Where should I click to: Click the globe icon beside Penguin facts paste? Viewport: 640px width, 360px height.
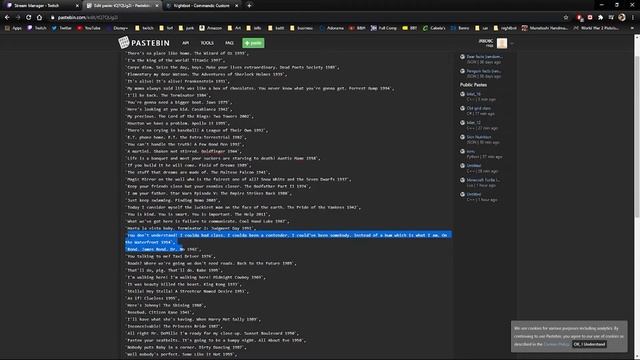[x=462, y=71]
